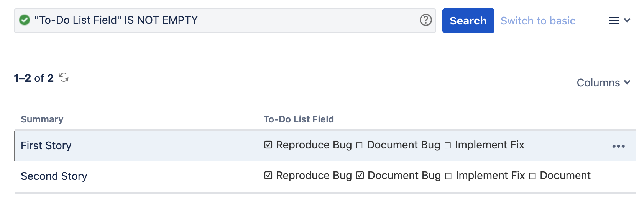
Task: Sort by the Summary column header
Action: (x=42, y=119)
